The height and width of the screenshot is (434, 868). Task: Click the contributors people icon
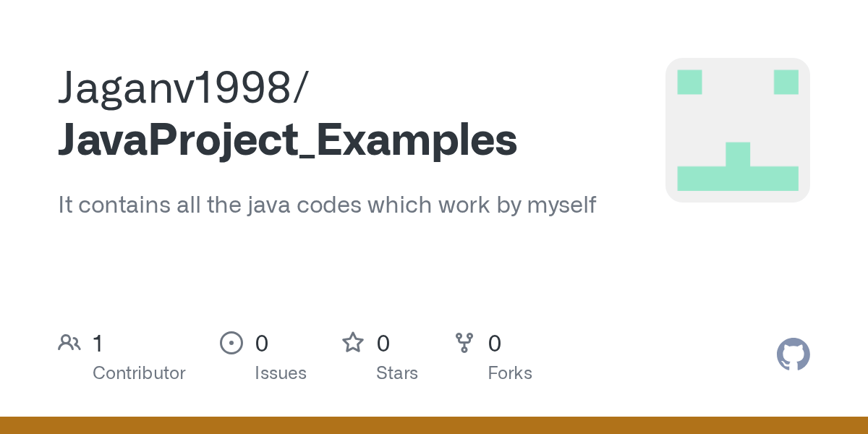point(69,343)
